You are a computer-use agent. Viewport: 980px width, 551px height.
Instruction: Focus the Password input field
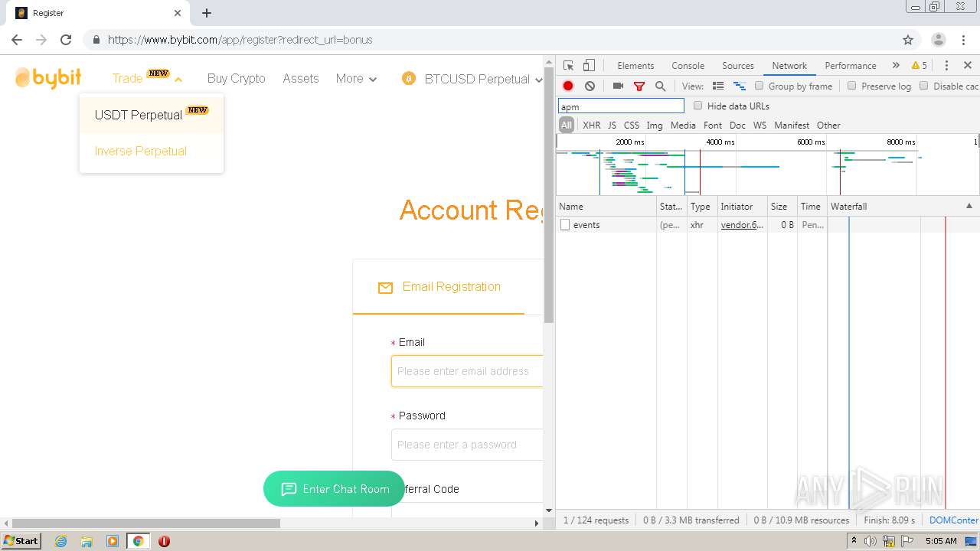(x=467, y=445)
